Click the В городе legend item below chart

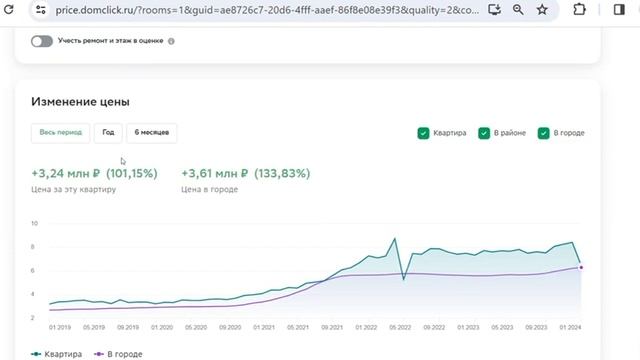point(118,354)
